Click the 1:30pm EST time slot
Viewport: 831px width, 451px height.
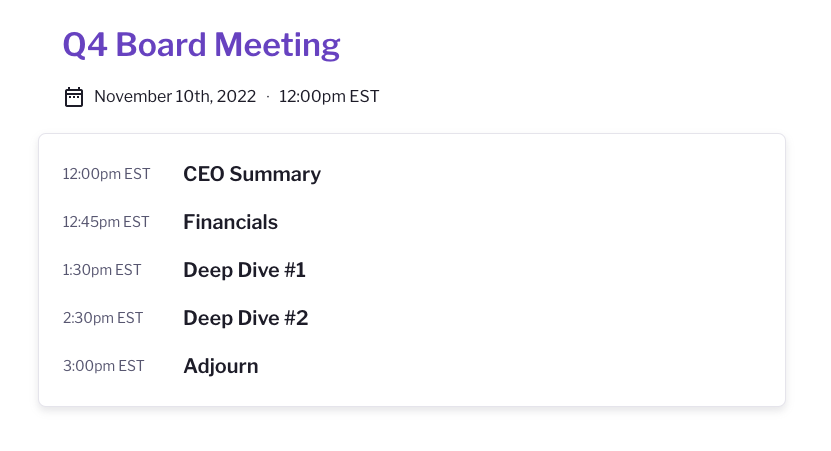coord(102,270)
